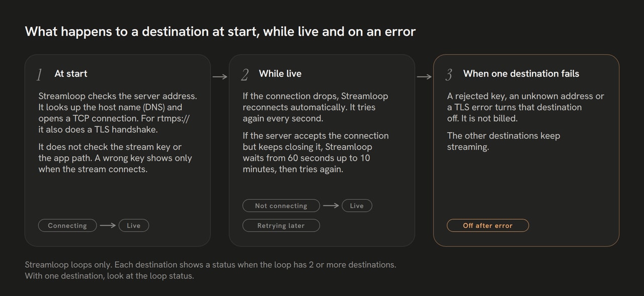Select the "Not connecting" status pill
This screenshot has width=644, height=296.
point(281,205)
